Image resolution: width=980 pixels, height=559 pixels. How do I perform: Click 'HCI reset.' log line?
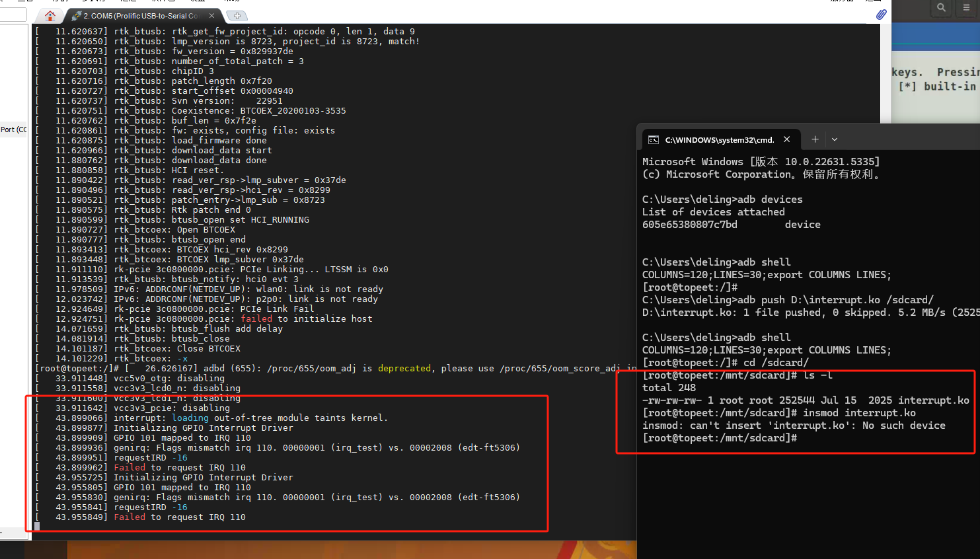click(x=130, y=170)
